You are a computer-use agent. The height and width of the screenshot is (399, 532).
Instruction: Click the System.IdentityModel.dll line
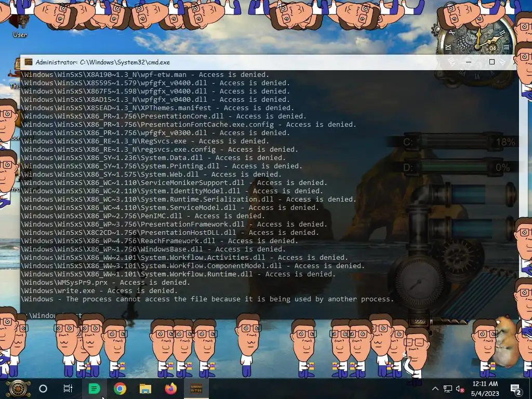pyautogui.click(x=172, y=191)
